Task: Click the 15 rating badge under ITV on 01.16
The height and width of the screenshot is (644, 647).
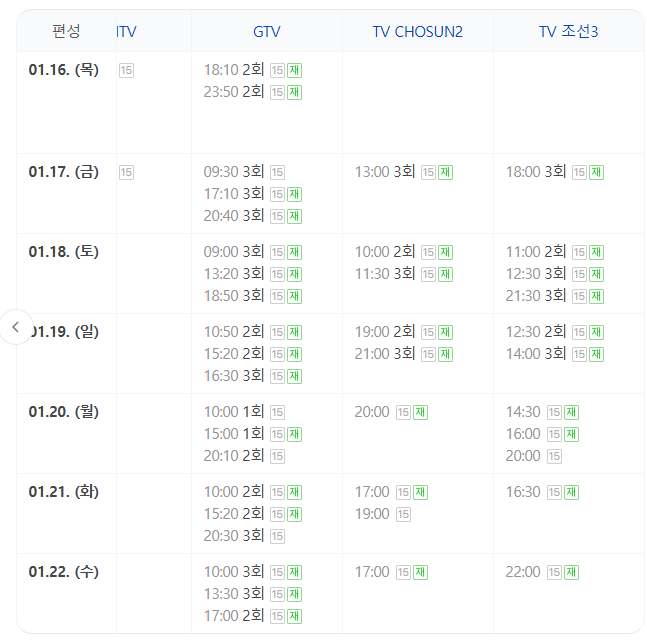Action: point(126,70)
